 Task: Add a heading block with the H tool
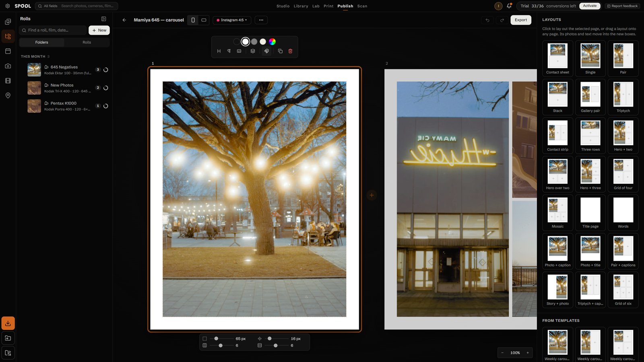[219, 51]
